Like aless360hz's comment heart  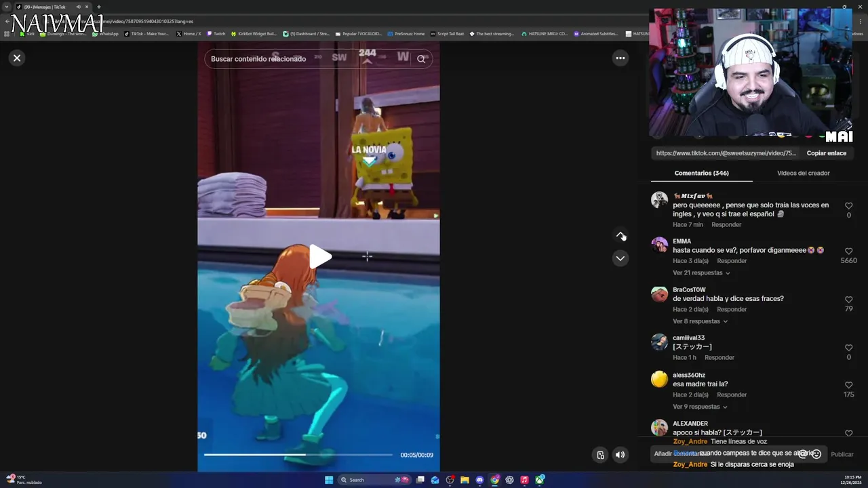[x=848, y=385]
